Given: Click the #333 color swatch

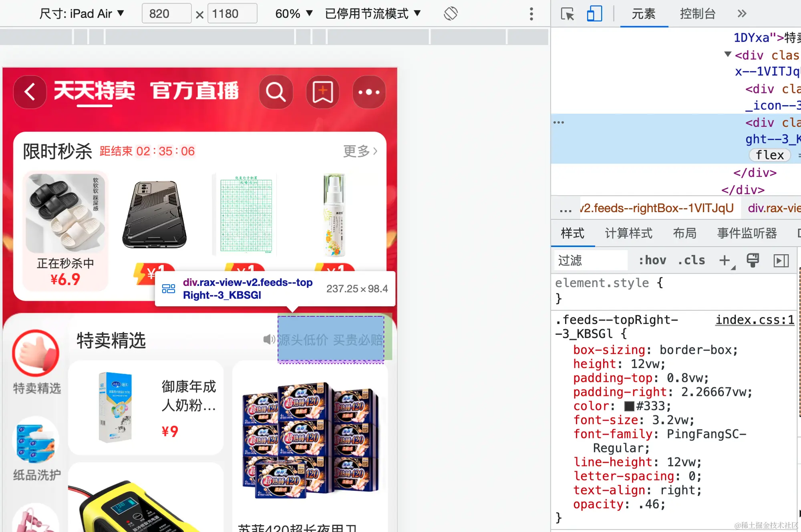Looking at the screenshot, I should pyautogui.click(x=629, y=406).
